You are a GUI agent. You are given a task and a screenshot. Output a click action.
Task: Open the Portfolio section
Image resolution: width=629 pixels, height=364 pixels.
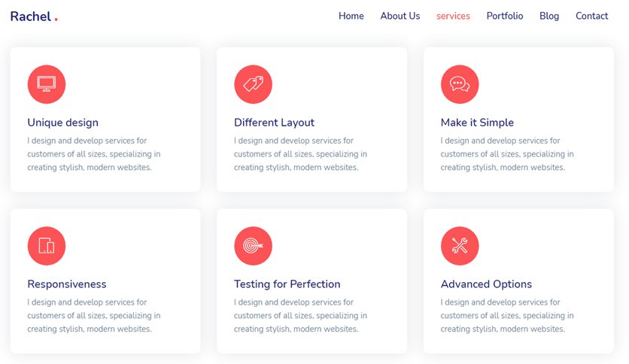(x=505, y=16)
